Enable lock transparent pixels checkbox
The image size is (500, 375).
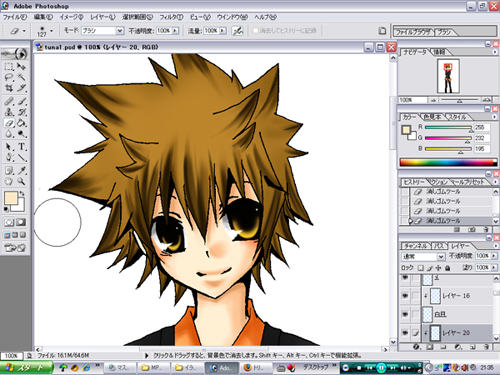(x=421, y=268)
